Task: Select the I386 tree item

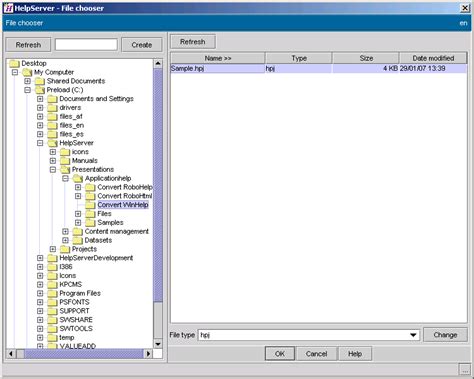Action: [x=66, y=267]
